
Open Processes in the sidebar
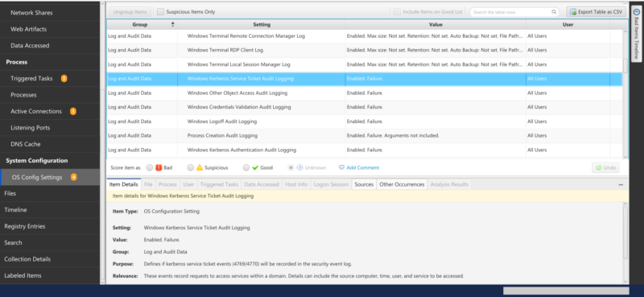pos(50,95)
